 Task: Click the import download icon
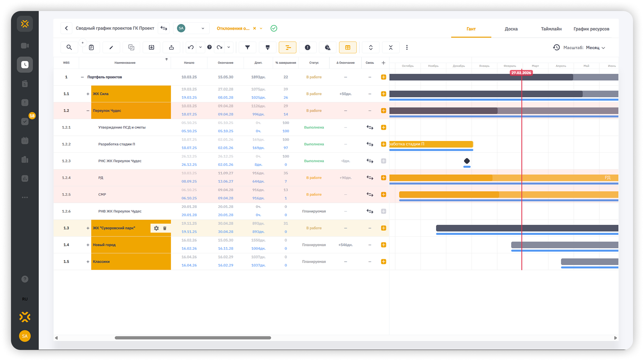[x=151, y=47]
